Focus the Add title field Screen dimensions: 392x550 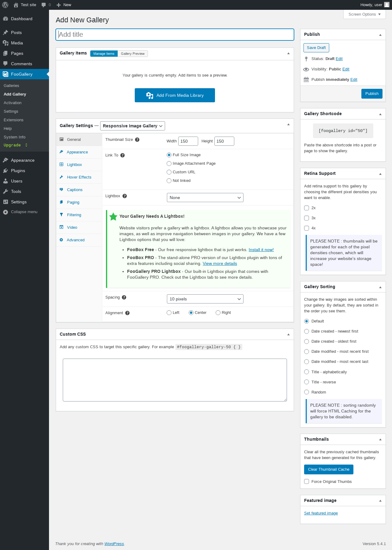[175, 35]
